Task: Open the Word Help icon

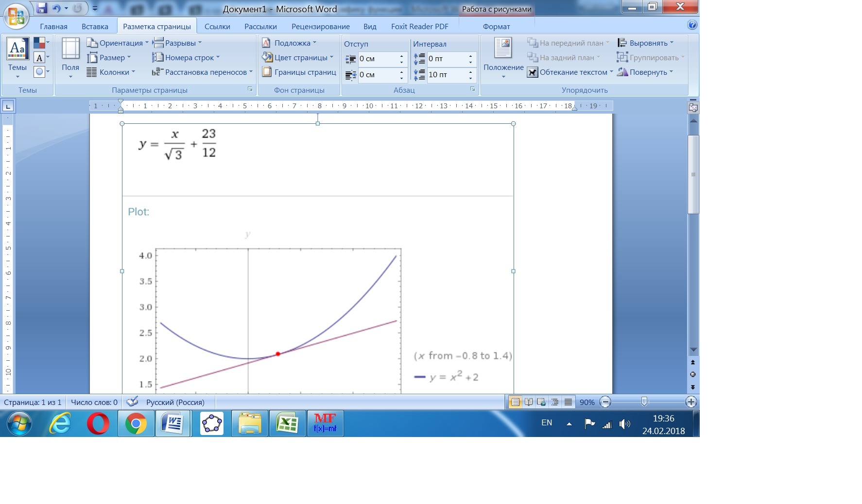Action: pyautogui.click(x=692, y=25)
